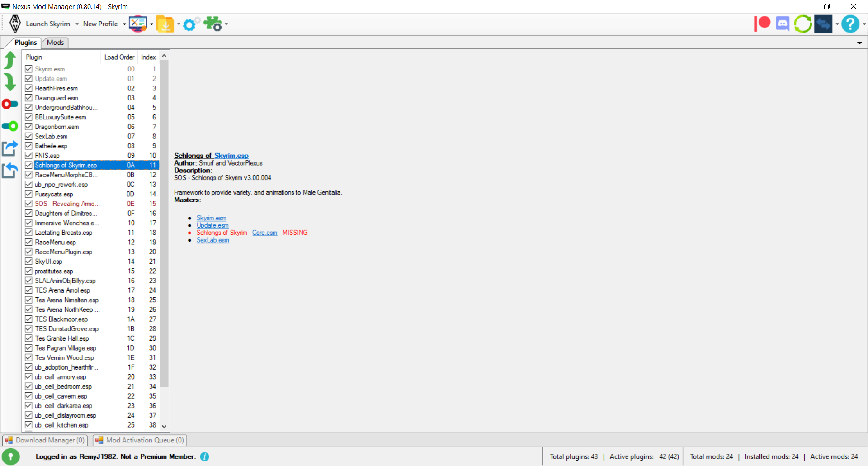This screenshot has height=466, width=868.
Task: Expand the Help dropdown arrow
Action: [x=864, y=24]
